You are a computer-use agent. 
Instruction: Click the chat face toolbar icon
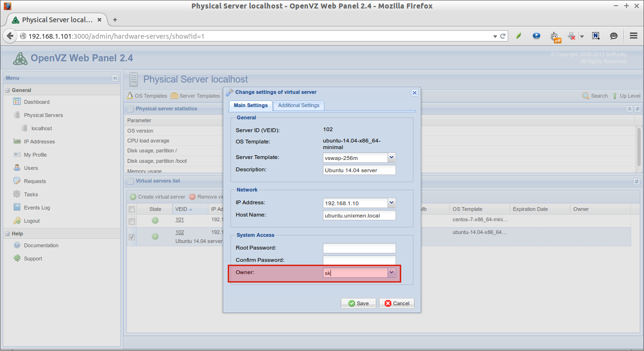614,36
